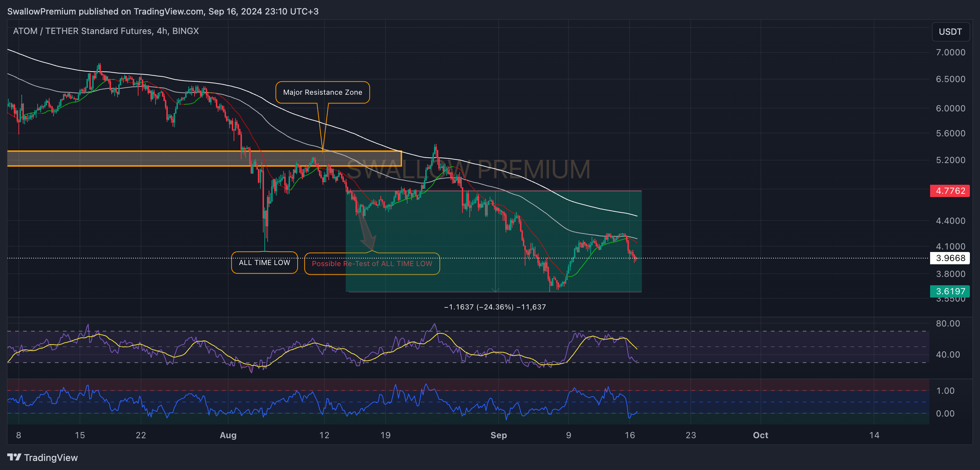Click the 22 date label on time axis

pos(141,435)
